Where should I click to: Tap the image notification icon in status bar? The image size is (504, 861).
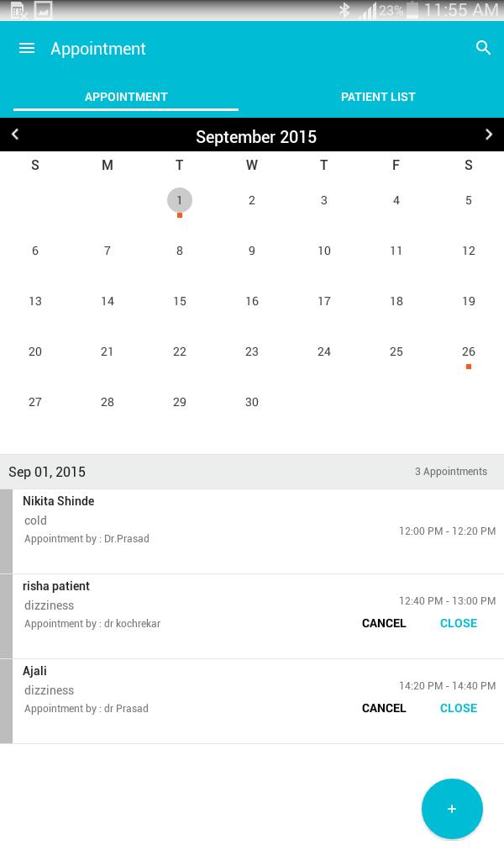[43, 10]
